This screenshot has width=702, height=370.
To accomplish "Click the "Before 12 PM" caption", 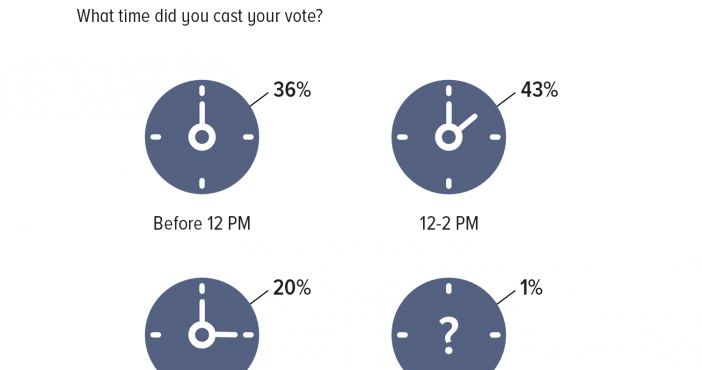I will coord(202,223).
